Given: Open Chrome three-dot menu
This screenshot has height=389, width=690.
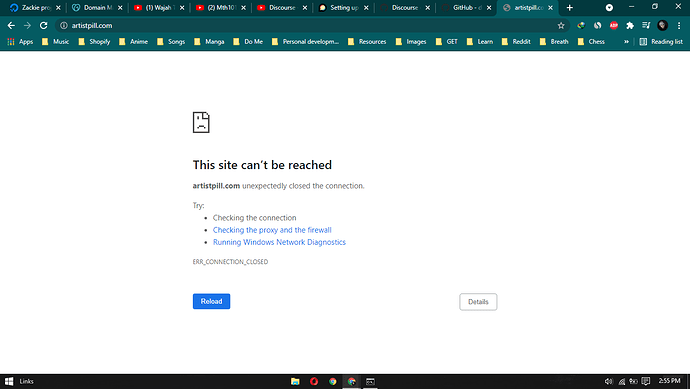Looking at the screenshot, I should pos(679,26).
